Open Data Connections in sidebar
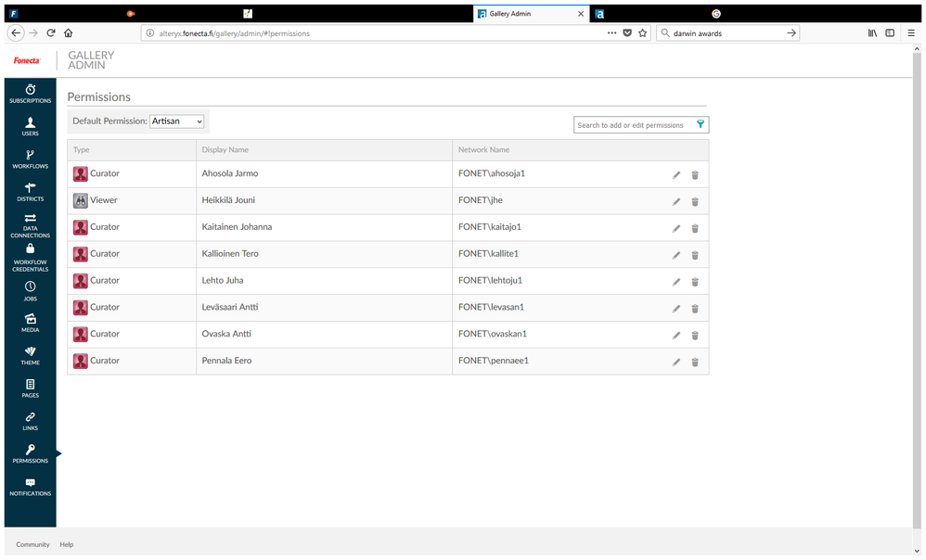Viewport: 926px width, 560px height. [x=30, y=225]
